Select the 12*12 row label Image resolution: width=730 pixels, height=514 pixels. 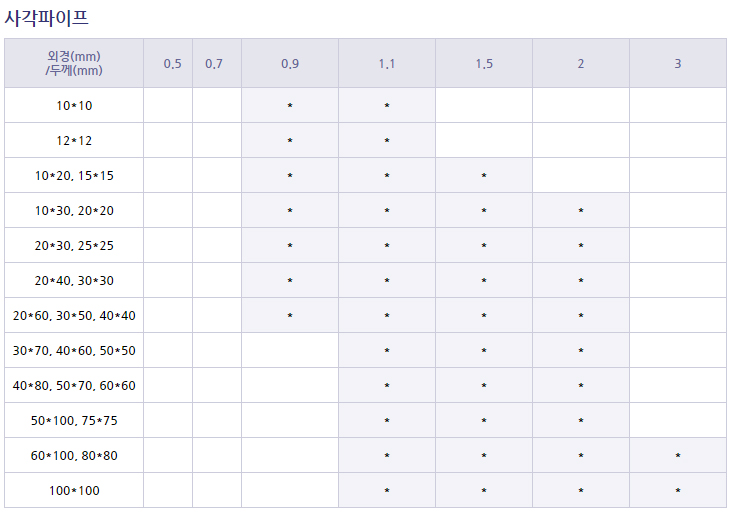coord(74,140)
